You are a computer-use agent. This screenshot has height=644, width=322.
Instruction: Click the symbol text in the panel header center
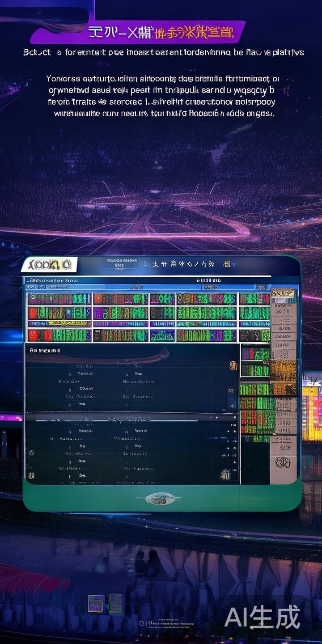[x=183, y=264]
